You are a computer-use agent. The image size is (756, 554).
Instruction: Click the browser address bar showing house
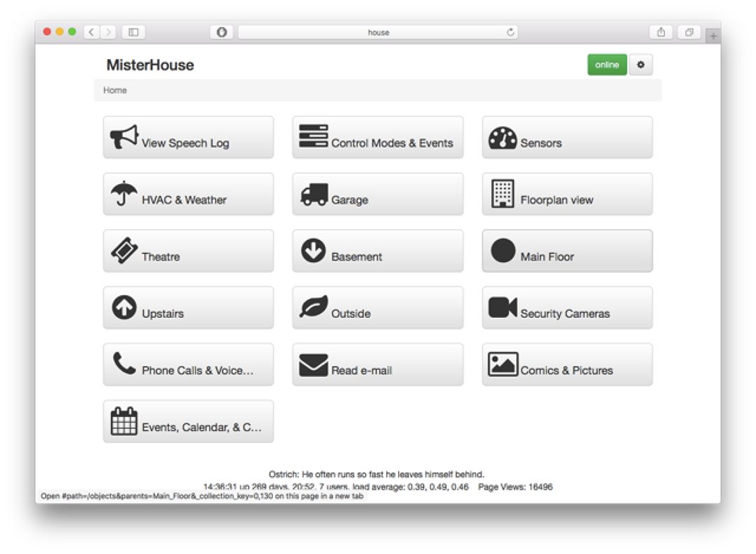[378, 32]
